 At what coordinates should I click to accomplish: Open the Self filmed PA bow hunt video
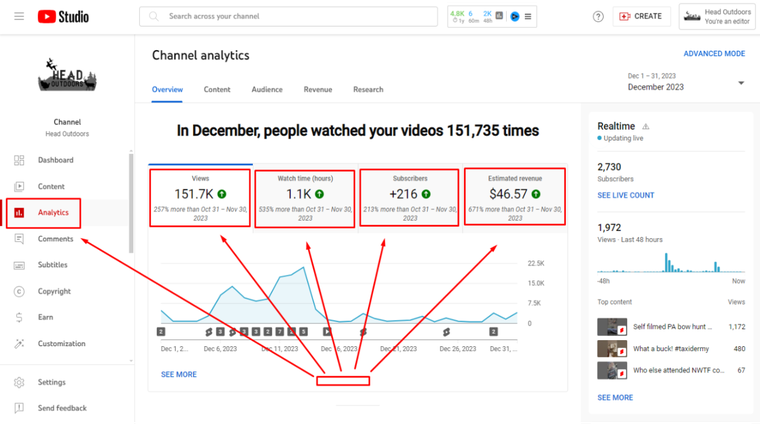671,327
